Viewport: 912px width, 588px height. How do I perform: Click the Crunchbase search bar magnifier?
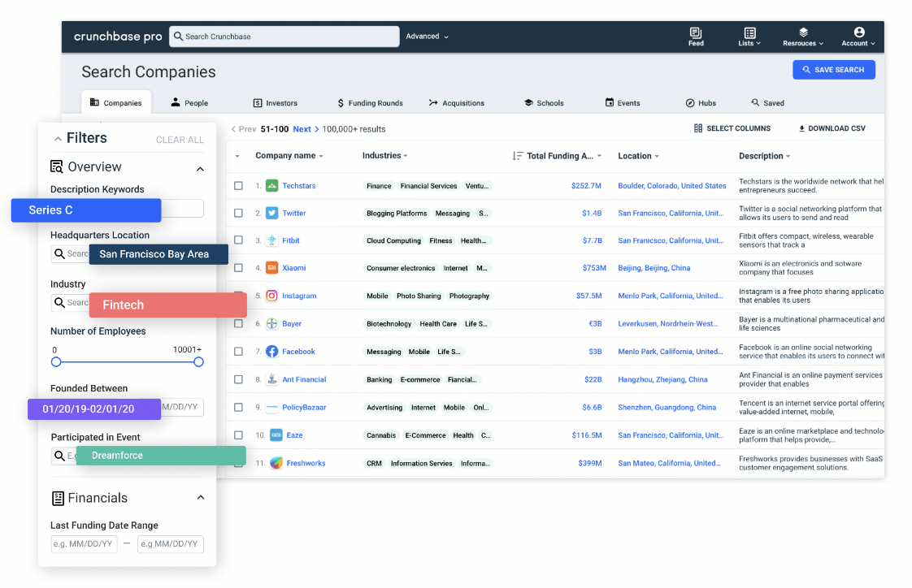(178, 36)
